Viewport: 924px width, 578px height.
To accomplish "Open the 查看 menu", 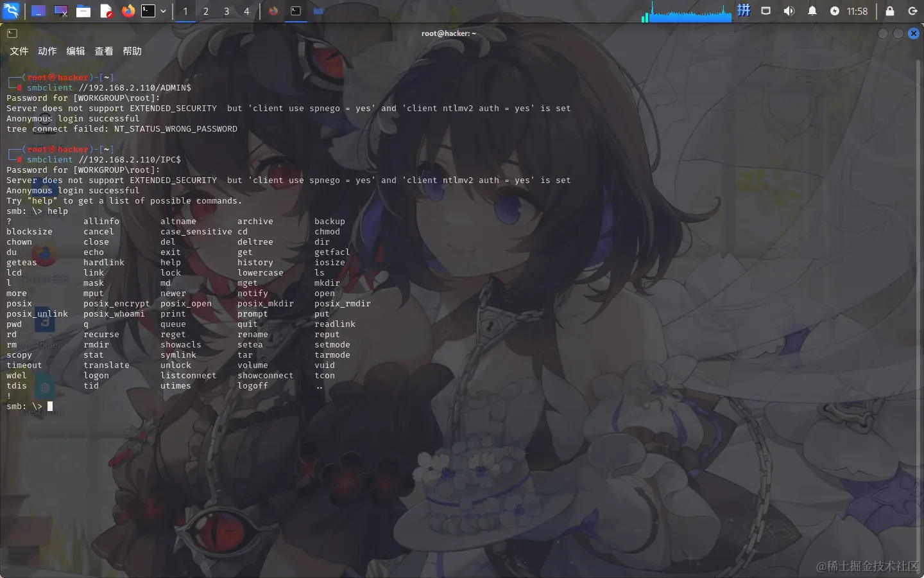I will 104,51.
